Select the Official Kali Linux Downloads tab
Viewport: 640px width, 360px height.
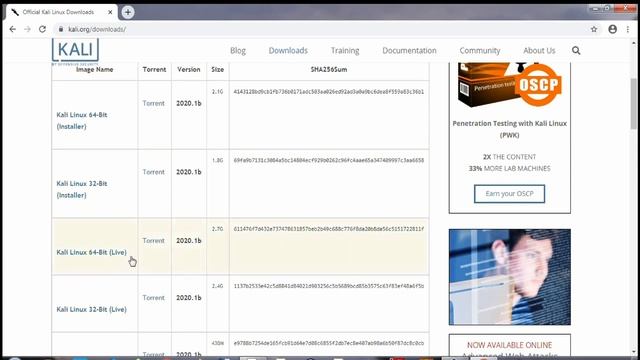point(61,12)
